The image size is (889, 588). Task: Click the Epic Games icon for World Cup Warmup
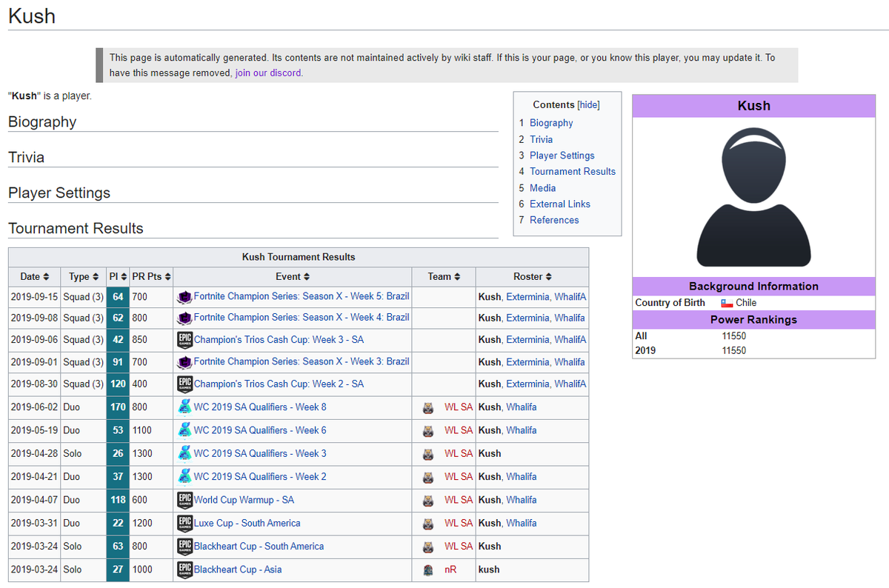pyautogui.click(x=185, y=500)
